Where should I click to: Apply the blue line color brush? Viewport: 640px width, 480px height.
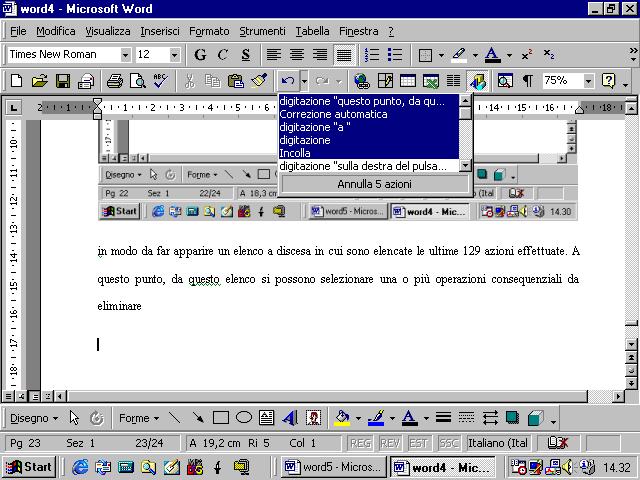coord(376,418)
